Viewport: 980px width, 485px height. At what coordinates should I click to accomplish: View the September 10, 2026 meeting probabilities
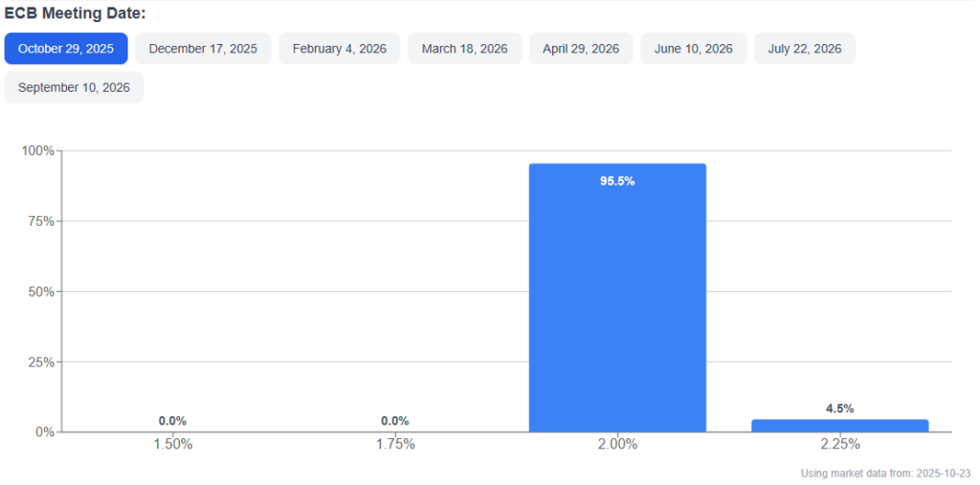74,87
